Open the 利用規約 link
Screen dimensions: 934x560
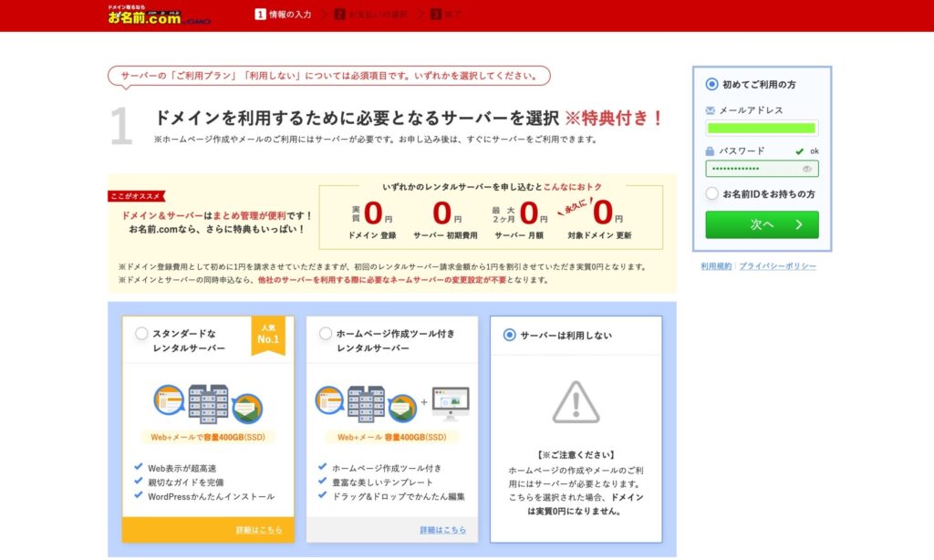click(x=716, y=266)
